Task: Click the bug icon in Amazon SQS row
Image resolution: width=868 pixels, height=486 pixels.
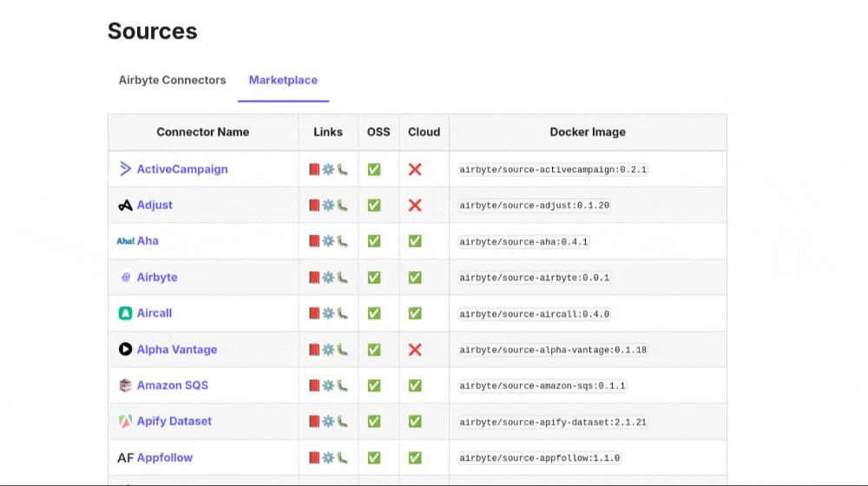Action: pyautogui.click(x=343, y=386)
